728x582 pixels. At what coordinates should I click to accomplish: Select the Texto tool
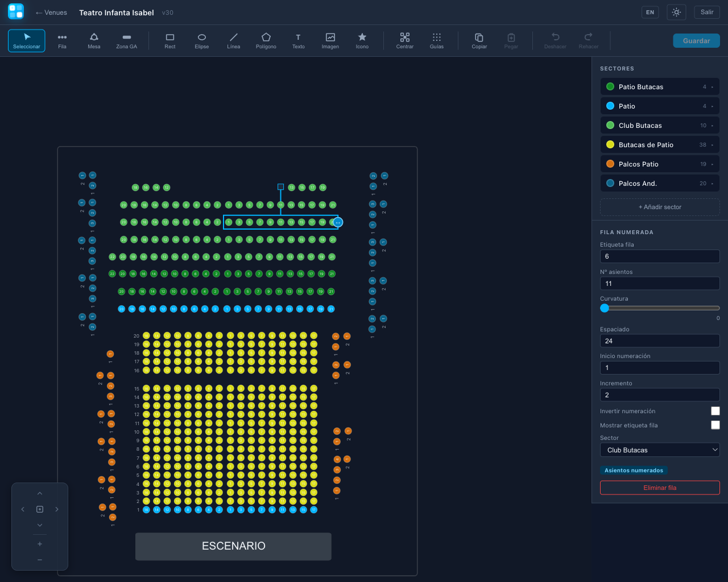pyautogui.click(x=298, y=40)
